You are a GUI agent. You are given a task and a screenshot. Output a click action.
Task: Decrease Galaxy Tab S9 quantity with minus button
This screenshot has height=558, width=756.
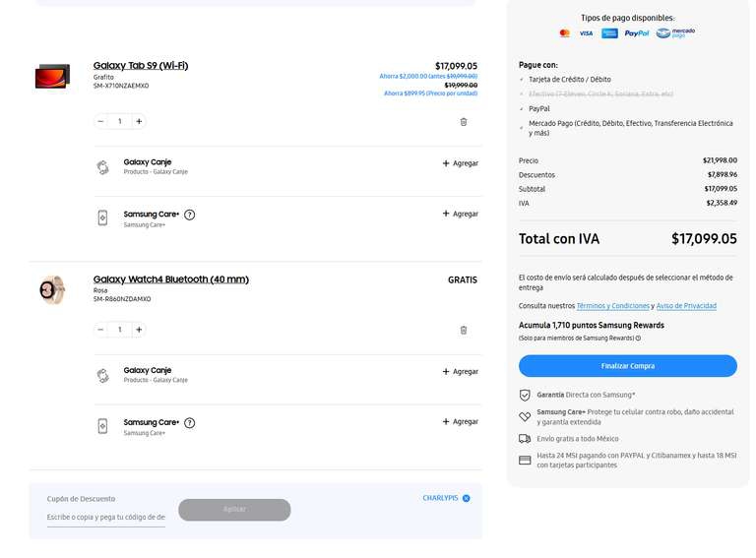pyautogui.click(x=100, y=121)
